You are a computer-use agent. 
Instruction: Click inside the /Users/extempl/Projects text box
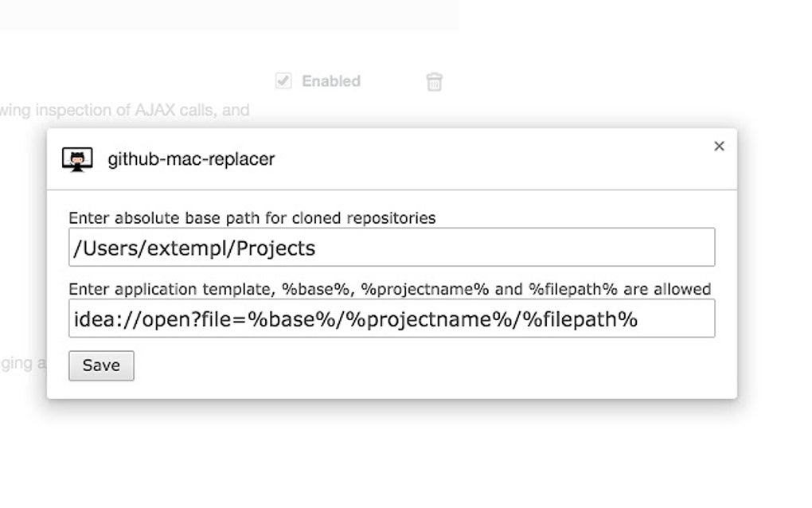(392, 248)
